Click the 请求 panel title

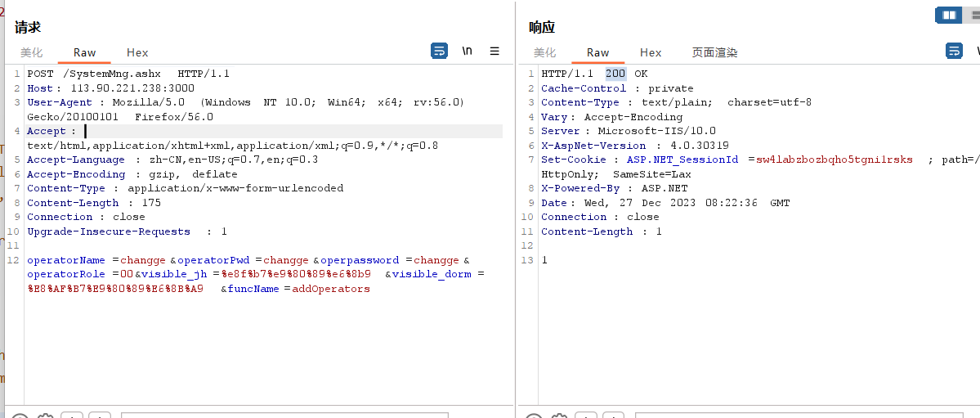(x=28, y=27)
